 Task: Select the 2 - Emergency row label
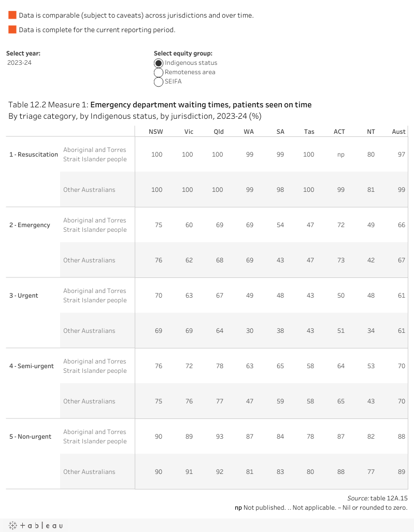(x=30, y=225)
